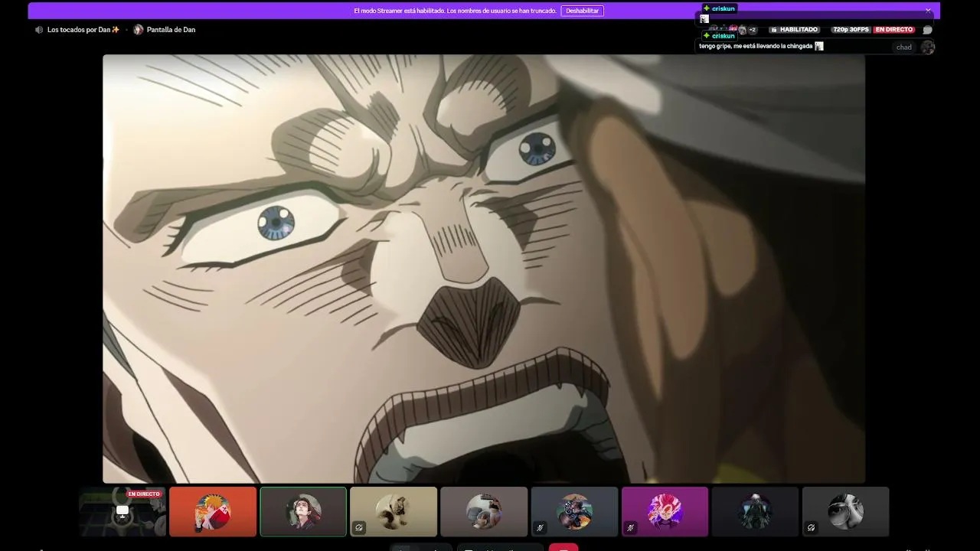
Task: Dismiss the Streamer mode banner
Action: click(x=928, y=11)
